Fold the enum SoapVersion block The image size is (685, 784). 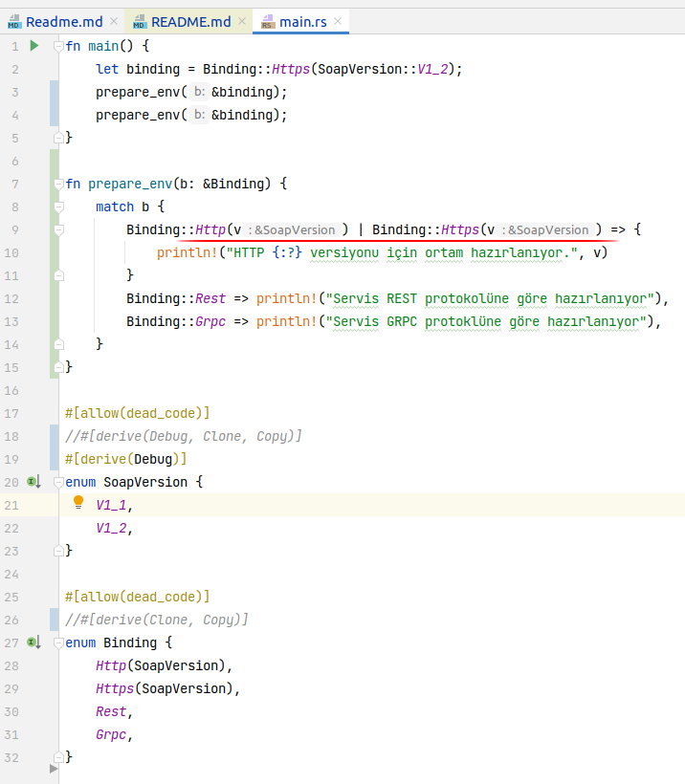coord(59,482)
